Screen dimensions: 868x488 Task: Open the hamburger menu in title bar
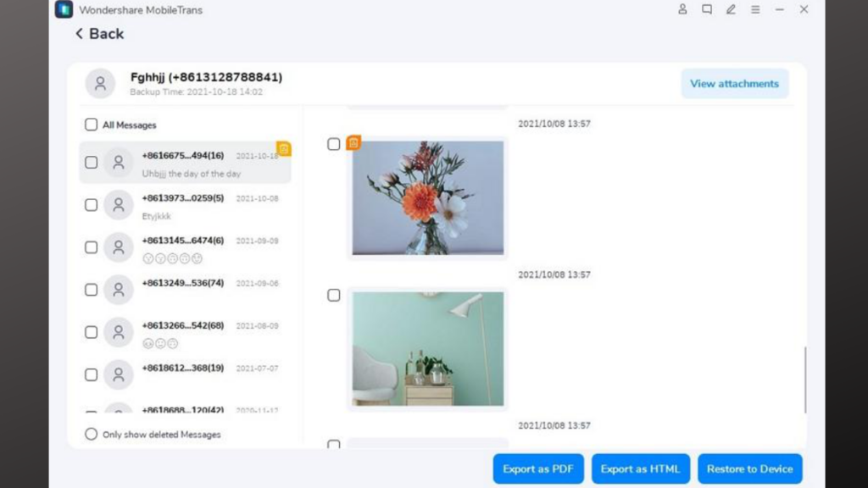coord(755,9)
